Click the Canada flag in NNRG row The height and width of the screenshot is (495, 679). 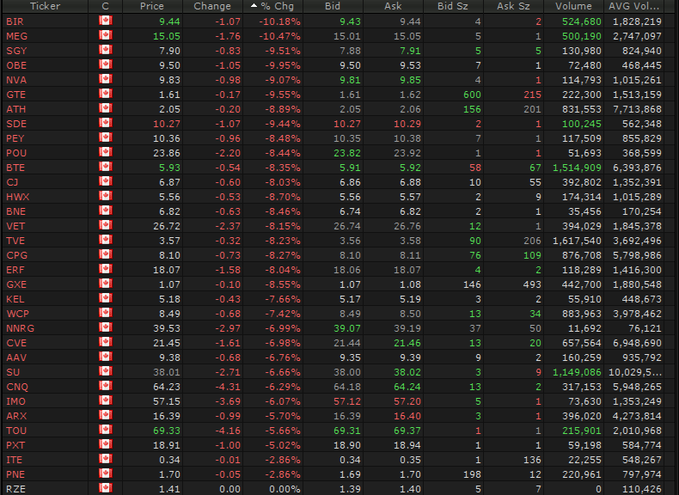pyautogui.click(x=105, y=327)
